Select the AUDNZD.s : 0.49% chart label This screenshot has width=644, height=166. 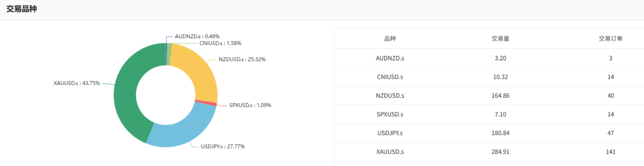197,36
